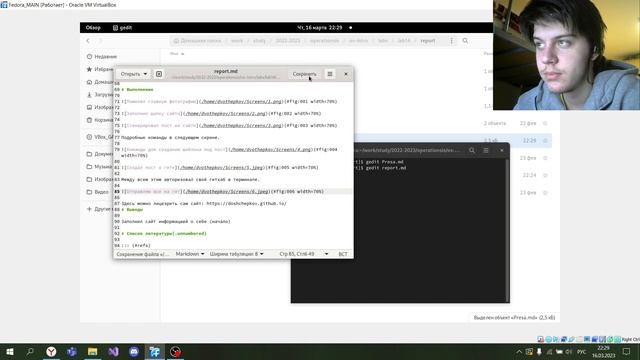This screenshot has width=640, height=360.
Task: Launch Yandex Browser from taskbar
Action: coord(51,351)
